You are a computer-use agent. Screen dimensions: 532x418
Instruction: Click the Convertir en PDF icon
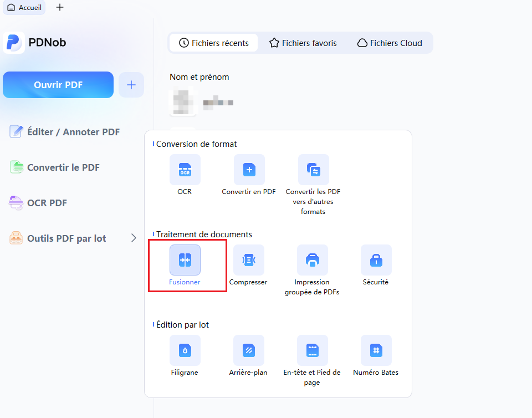pos(249,169)
